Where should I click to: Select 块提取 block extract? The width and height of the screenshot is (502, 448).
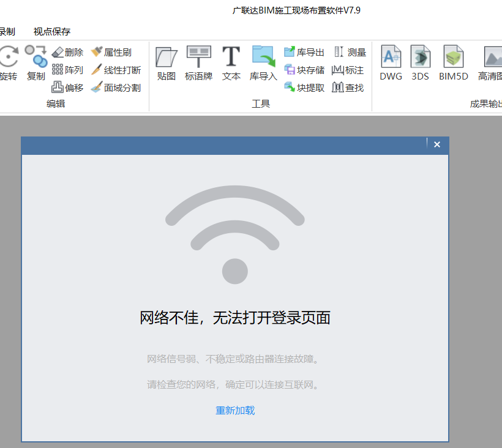click(304, 88)
